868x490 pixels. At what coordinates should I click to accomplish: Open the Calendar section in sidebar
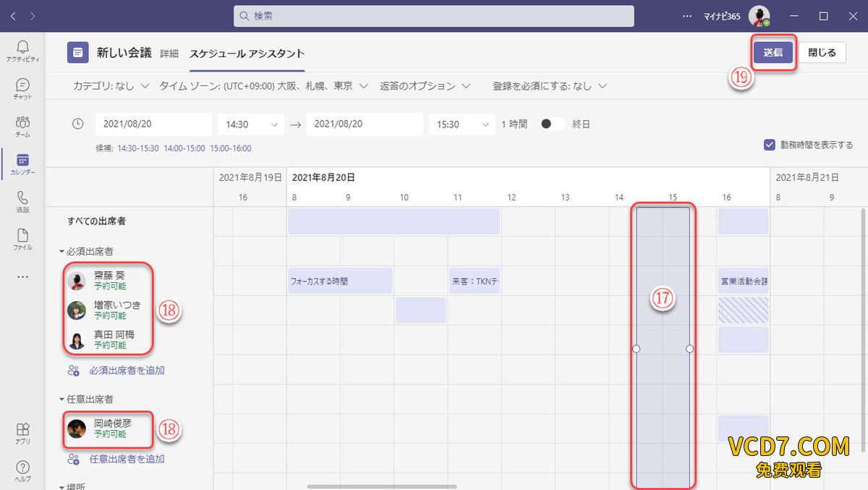coord(22,164)
